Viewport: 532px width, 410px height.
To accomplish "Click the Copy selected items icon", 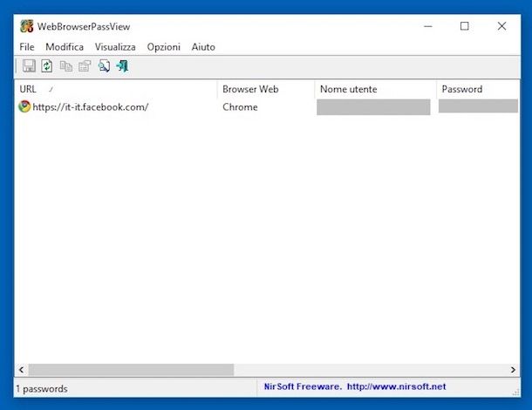I will (x=65, y=66).
